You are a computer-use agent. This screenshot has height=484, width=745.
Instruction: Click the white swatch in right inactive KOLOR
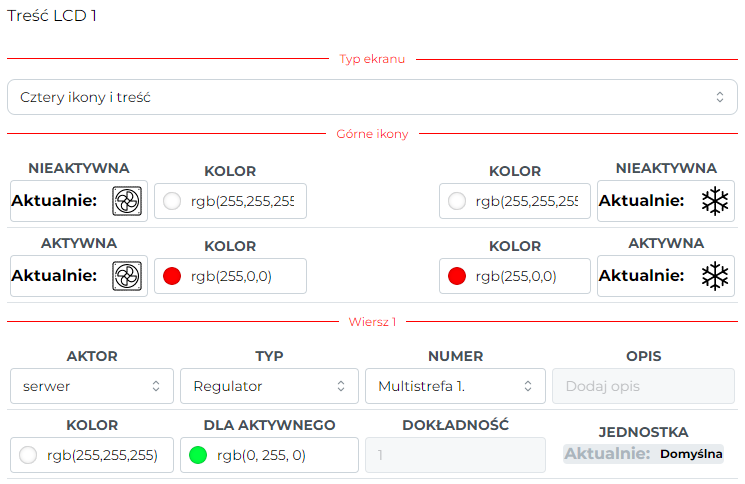pyautogui.click(x=457, y=201)
